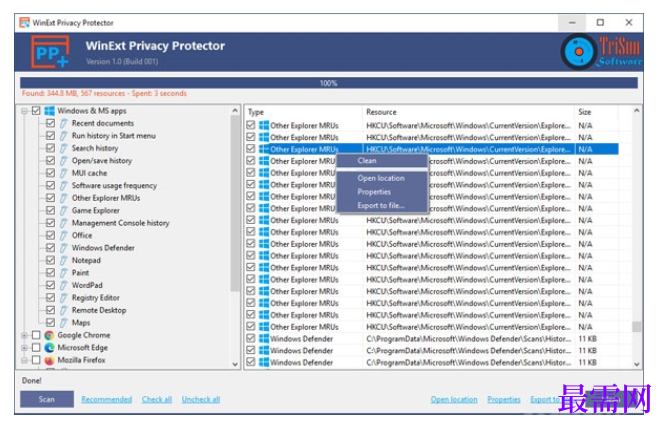Click the brush icon beside MUI cache
Screen dimensions: 670x430
pyautogui.click(x=64, y=173)
